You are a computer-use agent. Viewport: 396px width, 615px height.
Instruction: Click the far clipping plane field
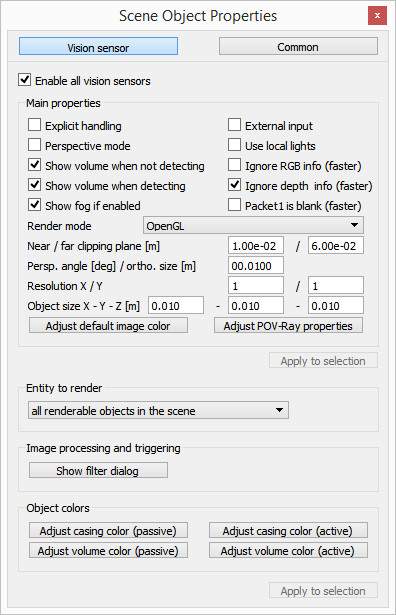click(x=336, y=246)
